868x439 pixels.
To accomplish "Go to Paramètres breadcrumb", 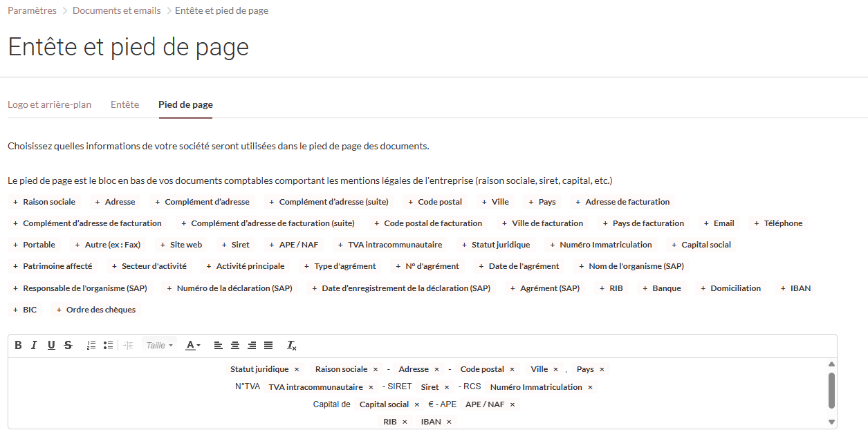I will [x=32, y=10].
